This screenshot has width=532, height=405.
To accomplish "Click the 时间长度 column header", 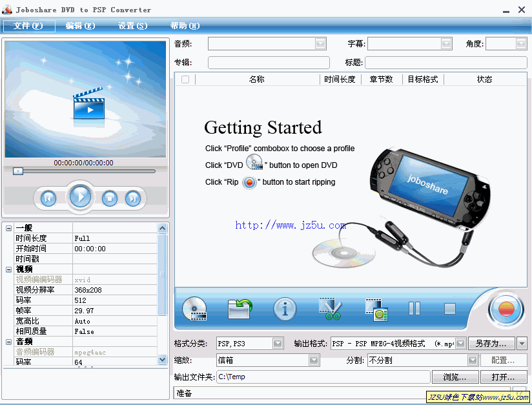I will pyautogui.click(x=340, y=79).
